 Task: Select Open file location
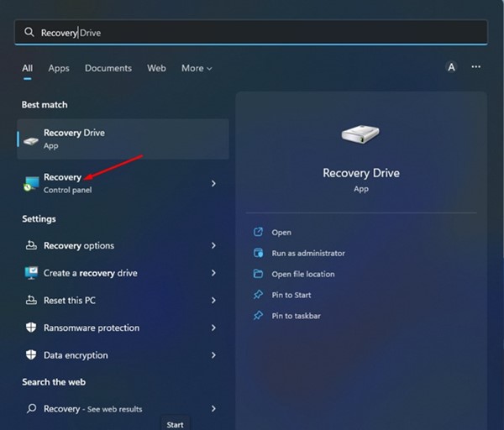click(302, 274)
